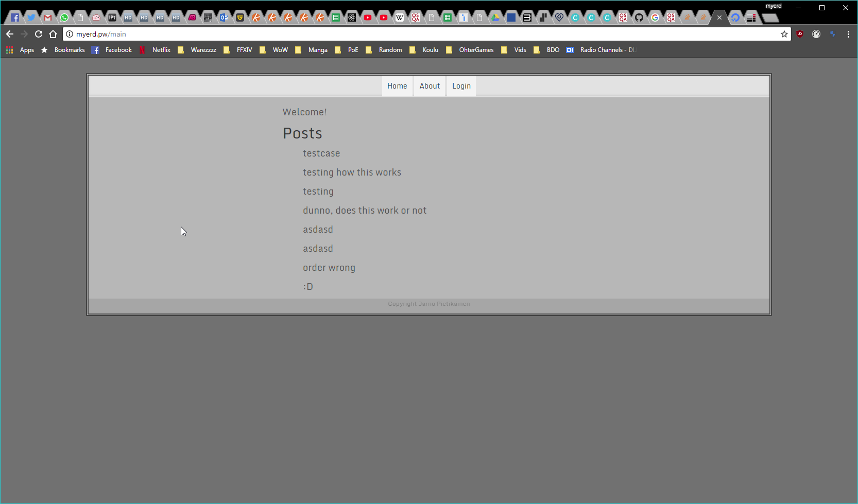This screenshot has width=858, height=504.
Task: Switch to the GitHub tab
Action: tap(639, 18)
